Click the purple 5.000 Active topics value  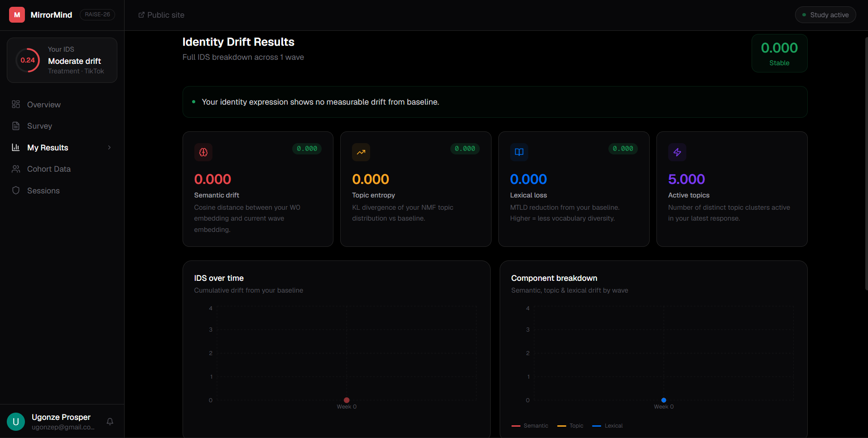click(x=686, y=179)
